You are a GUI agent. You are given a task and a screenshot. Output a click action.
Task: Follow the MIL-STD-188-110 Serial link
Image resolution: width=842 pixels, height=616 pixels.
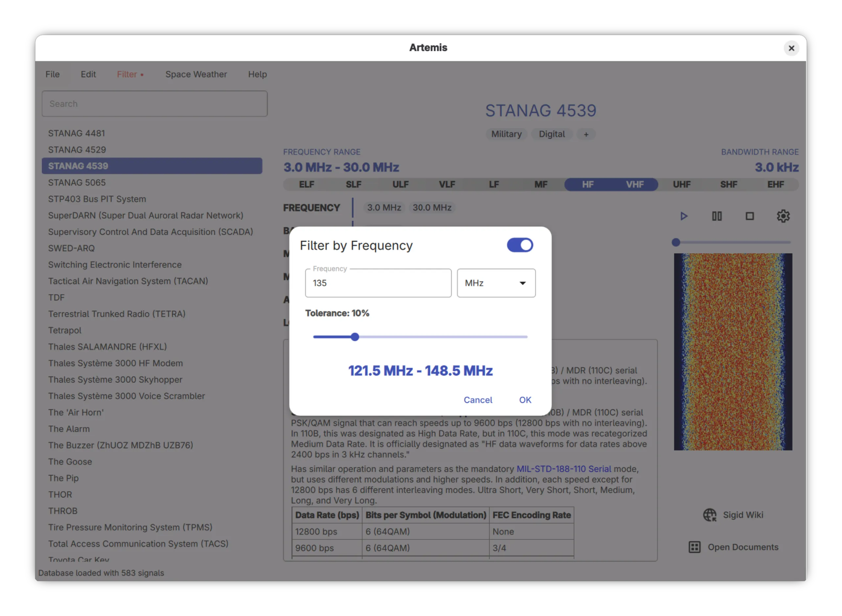[564, 469]
